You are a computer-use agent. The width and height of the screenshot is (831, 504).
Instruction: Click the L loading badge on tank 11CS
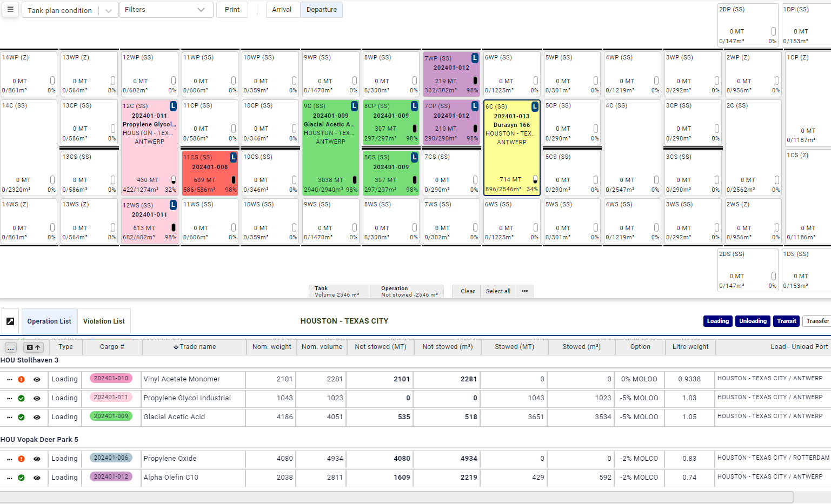(x=233, y=157)
